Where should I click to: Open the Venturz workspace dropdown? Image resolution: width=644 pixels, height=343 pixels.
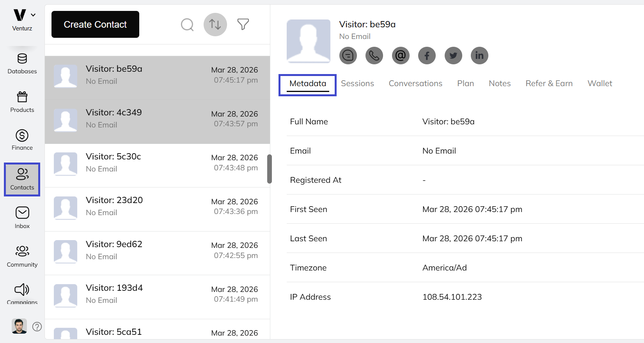point(33,15)
